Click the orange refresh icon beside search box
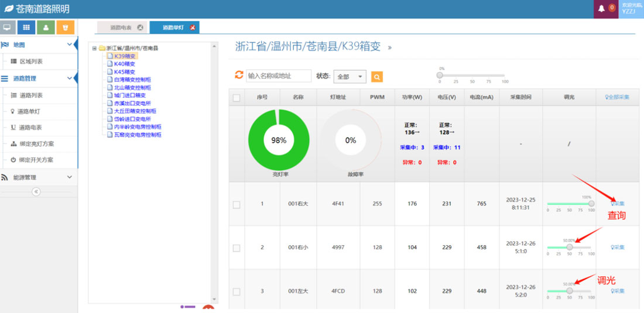644x313 pixels. coord(239,75)
